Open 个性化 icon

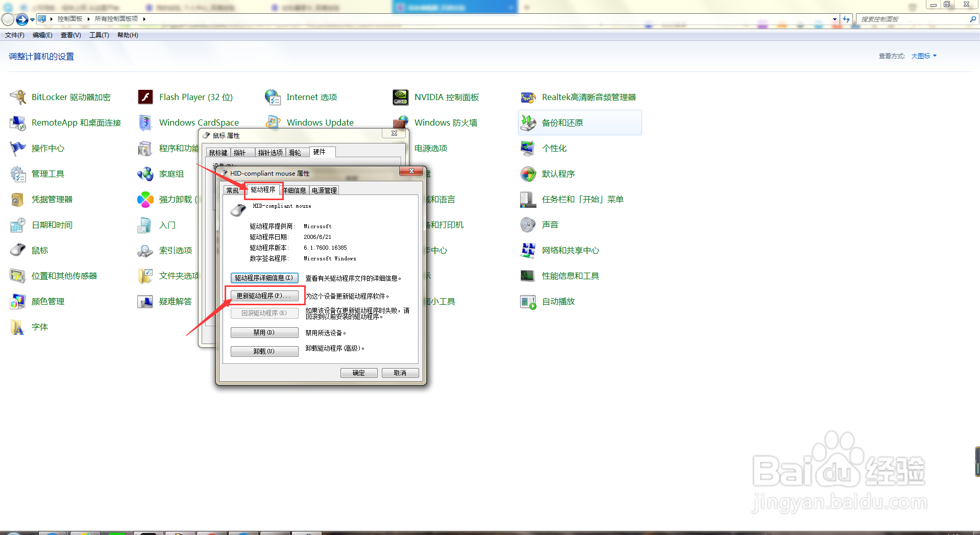pyautogui.click(x=528, y=148)
